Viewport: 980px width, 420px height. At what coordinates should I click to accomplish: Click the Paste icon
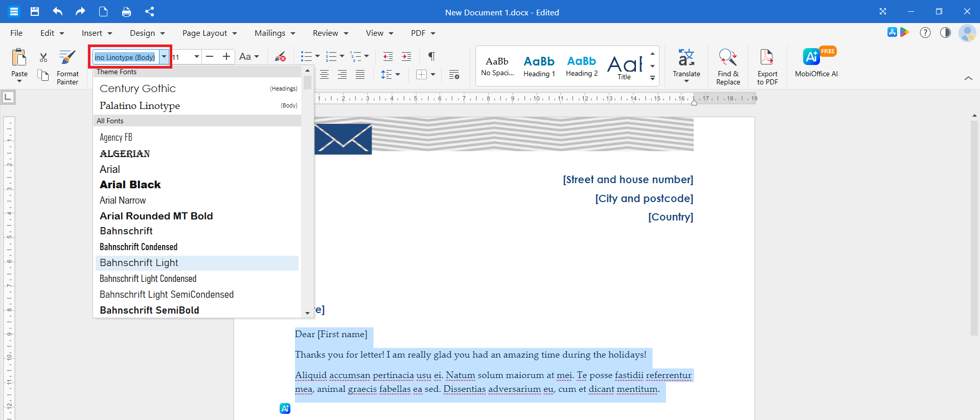[19, 57]
